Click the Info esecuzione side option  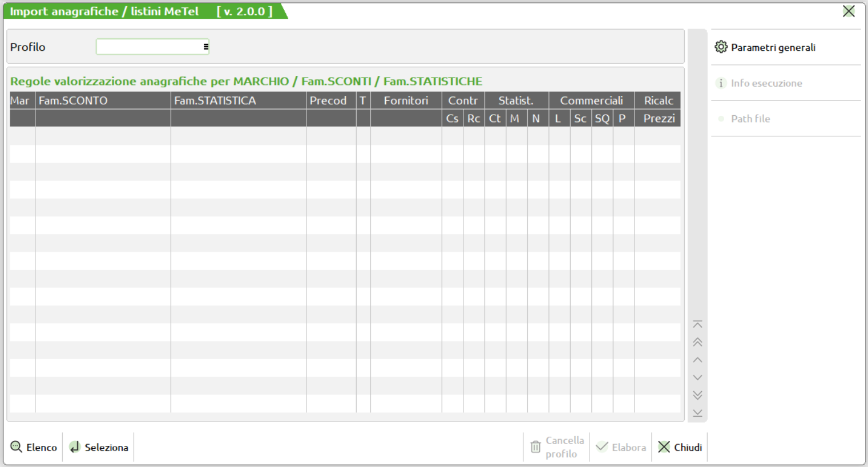(x=766, y=83)
